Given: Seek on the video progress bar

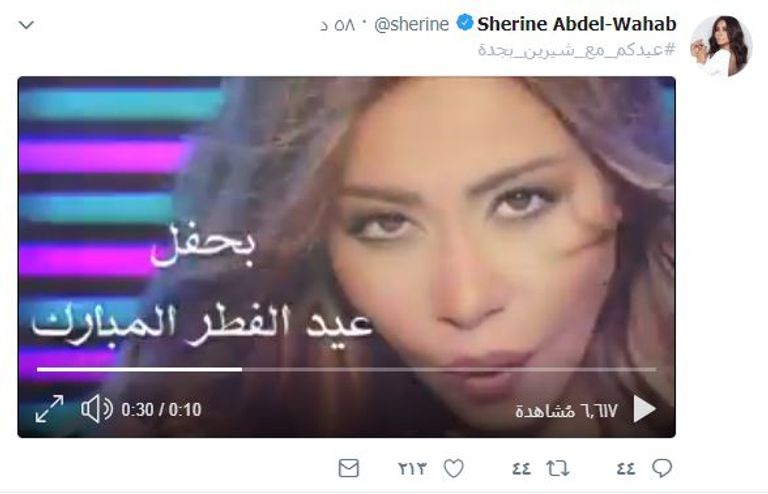Looking at the screenshot, I should pyautogui.click(x=346, y=370).
